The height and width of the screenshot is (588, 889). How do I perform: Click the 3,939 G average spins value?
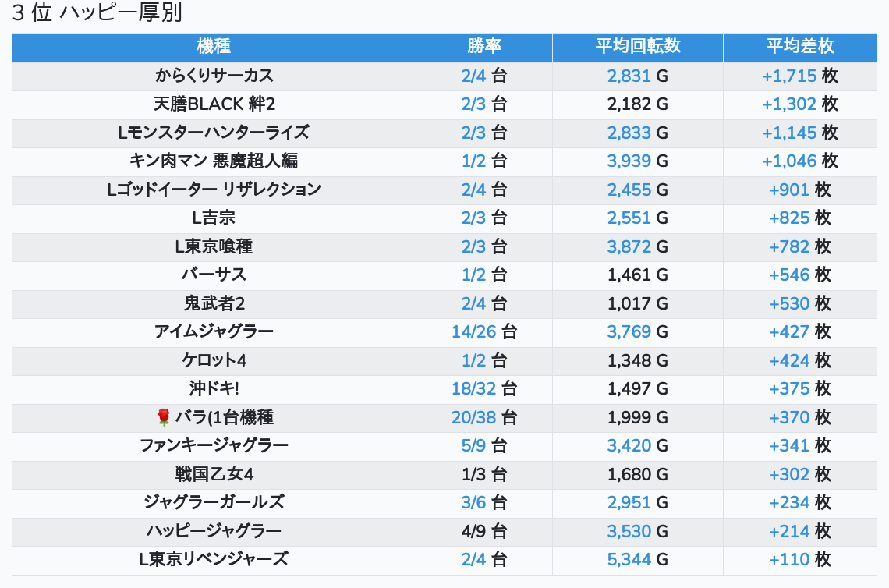point(638,161)
